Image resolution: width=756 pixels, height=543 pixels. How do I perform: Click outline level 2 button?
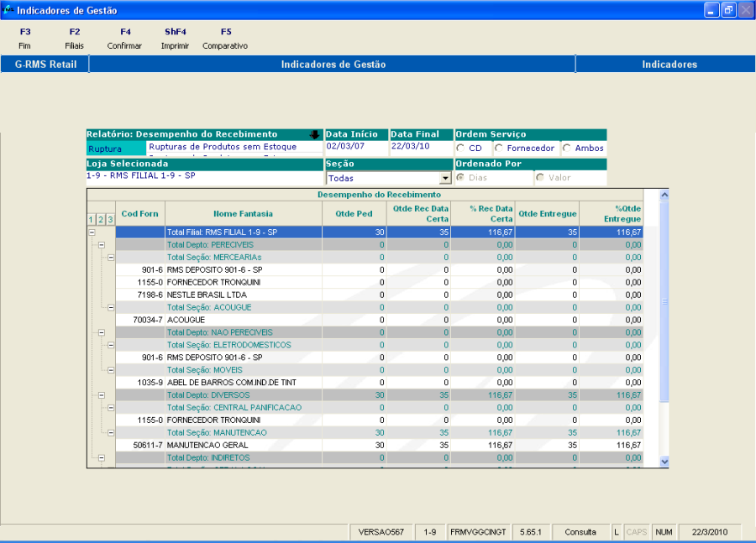tap(101, 219)
